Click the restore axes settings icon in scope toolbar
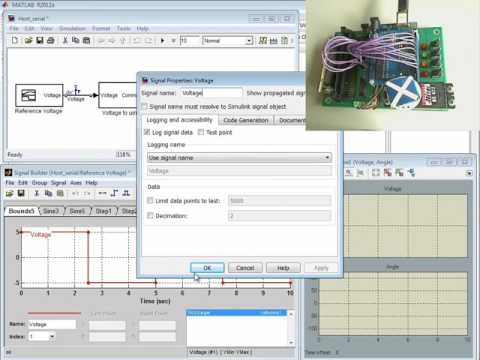The image size is (480, 360). click(399, 172)
